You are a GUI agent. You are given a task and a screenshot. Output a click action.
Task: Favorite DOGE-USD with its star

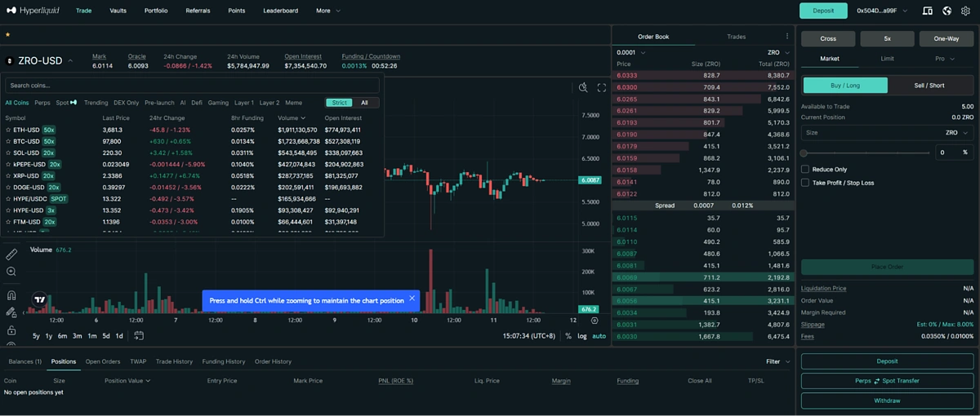[x=8, y=187]
